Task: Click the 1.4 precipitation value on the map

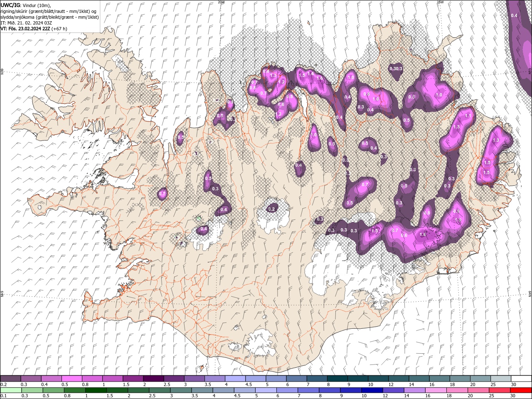Action: point(310,73)
